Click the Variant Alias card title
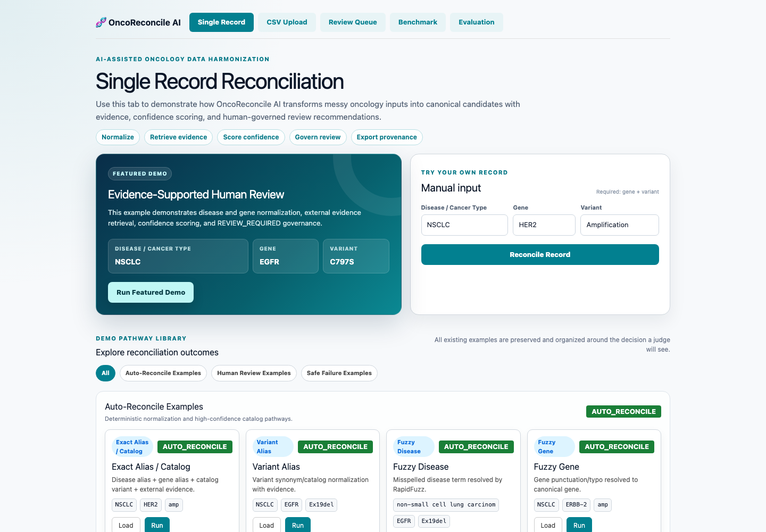The width and height of the screenshot is (766, 532). pos(276,467)
